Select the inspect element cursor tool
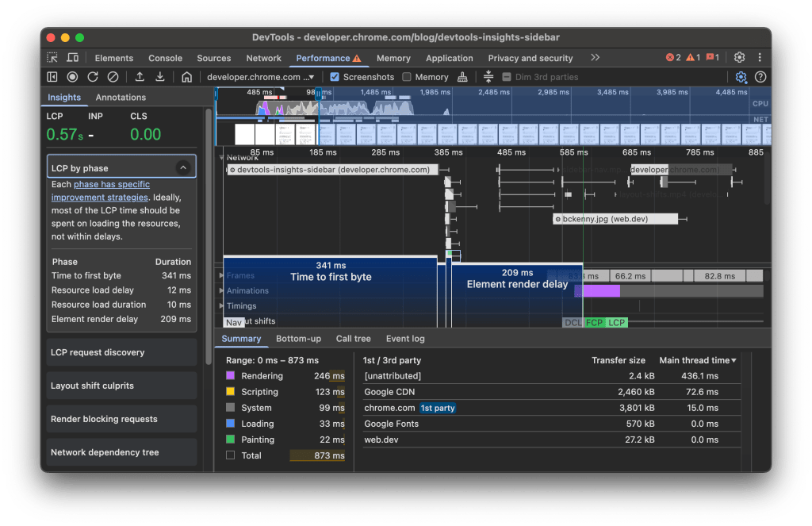This screenshot has height=526, width=812. 52,58
